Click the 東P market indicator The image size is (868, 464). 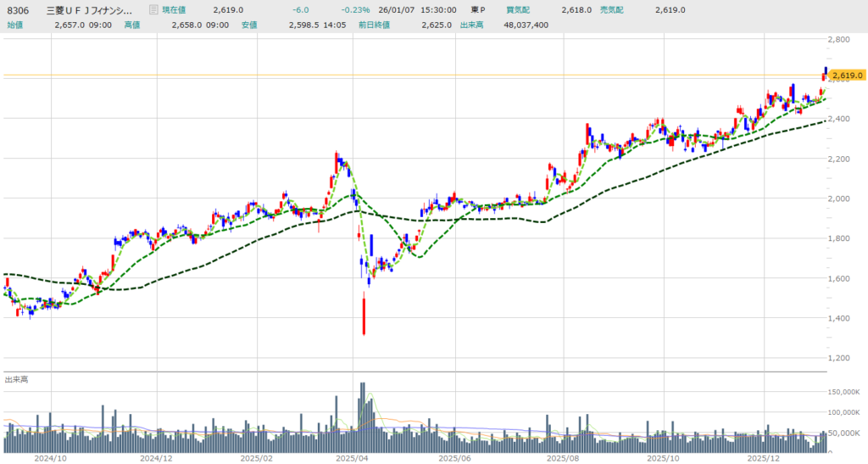click(478, 10)
